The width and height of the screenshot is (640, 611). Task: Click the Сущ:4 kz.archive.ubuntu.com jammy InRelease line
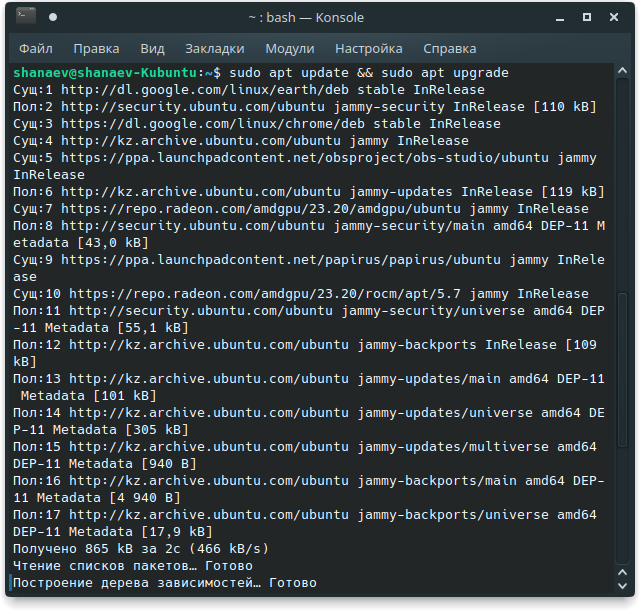(241, 141)
